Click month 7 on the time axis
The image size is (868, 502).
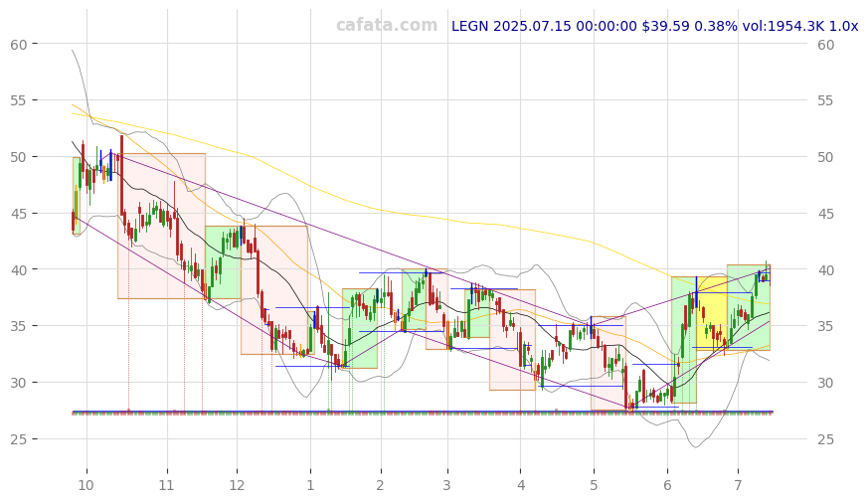click(x=738, y=486)
